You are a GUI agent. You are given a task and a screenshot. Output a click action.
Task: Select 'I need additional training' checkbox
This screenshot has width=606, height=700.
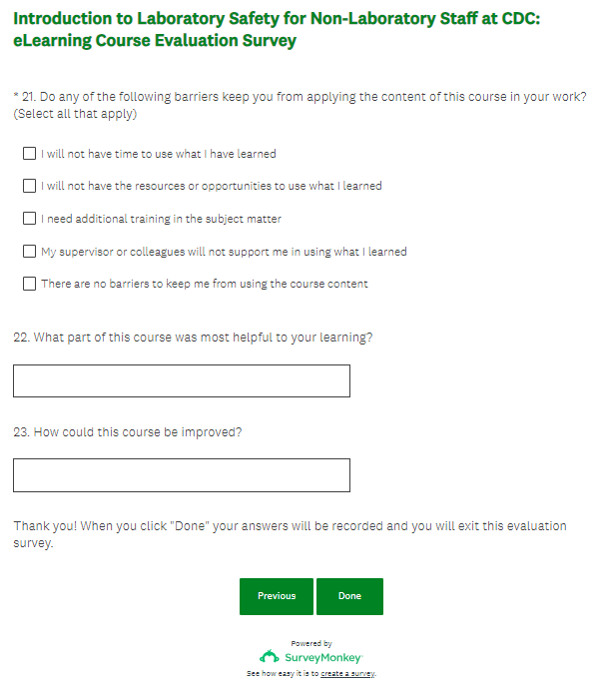click(30, 219)
